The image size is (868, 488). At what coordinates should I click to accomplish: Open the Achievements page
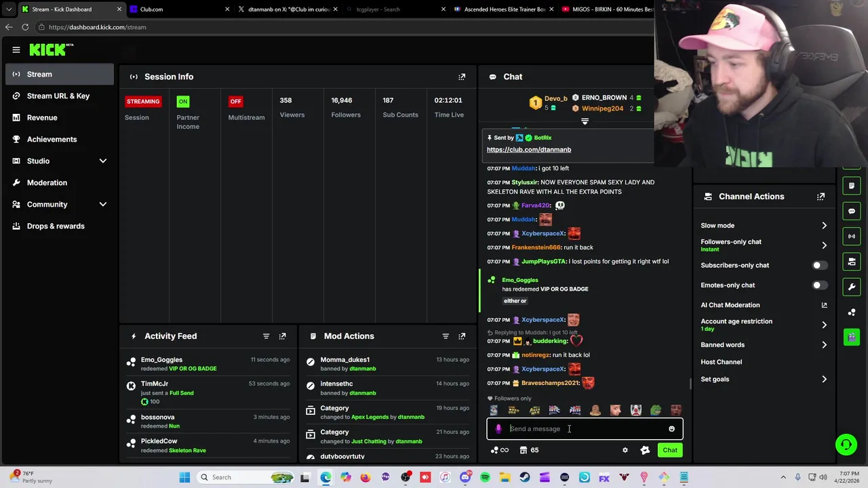coord(60,139)
